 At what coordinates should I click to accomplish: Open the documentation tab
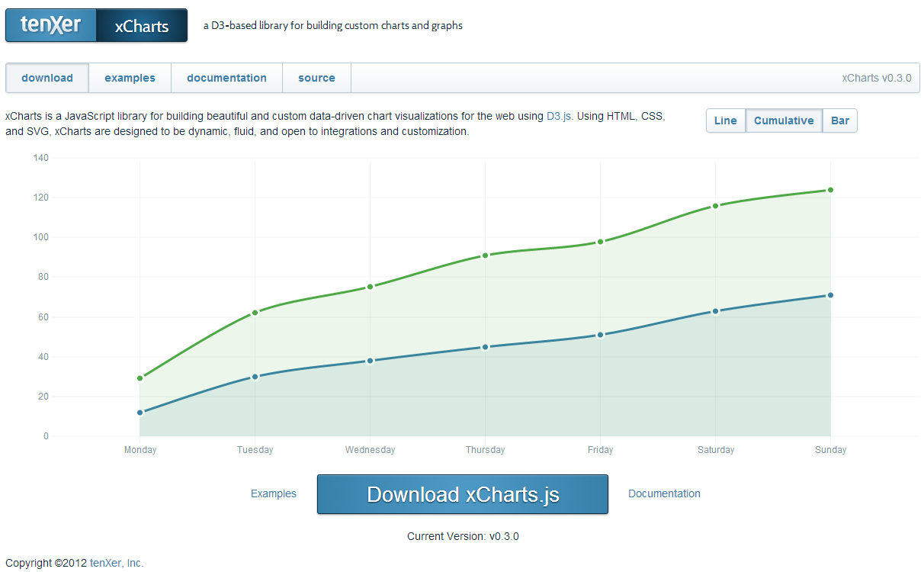[226, 78]
